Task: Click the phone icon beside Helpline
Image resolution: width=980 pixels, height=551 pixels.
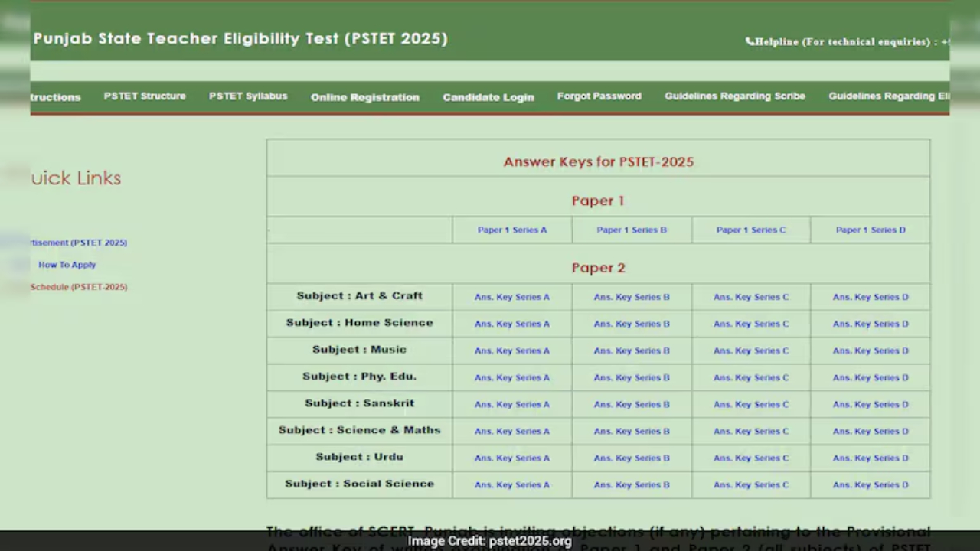Action: 750,41
